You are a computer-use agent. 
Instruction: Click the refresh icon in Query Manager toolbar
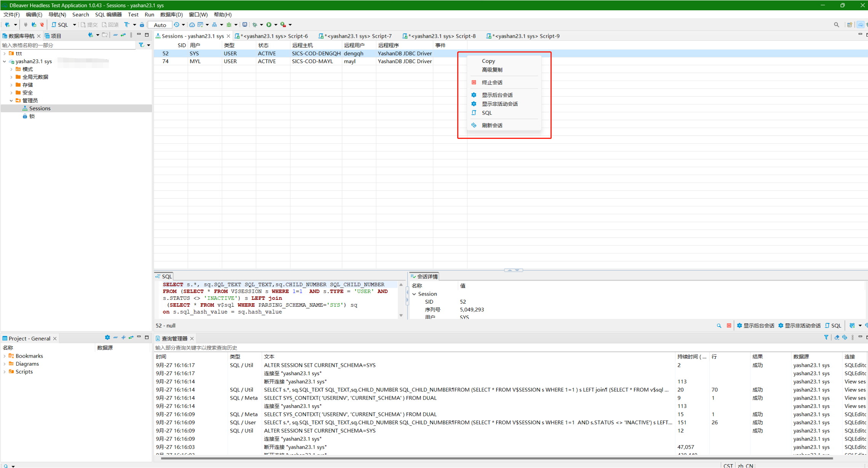click(x=845, y=337)
